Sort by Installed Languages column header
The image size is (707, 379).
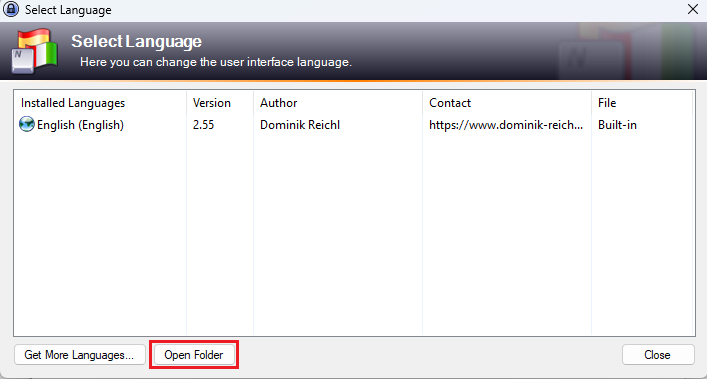(x=100, y=103)
